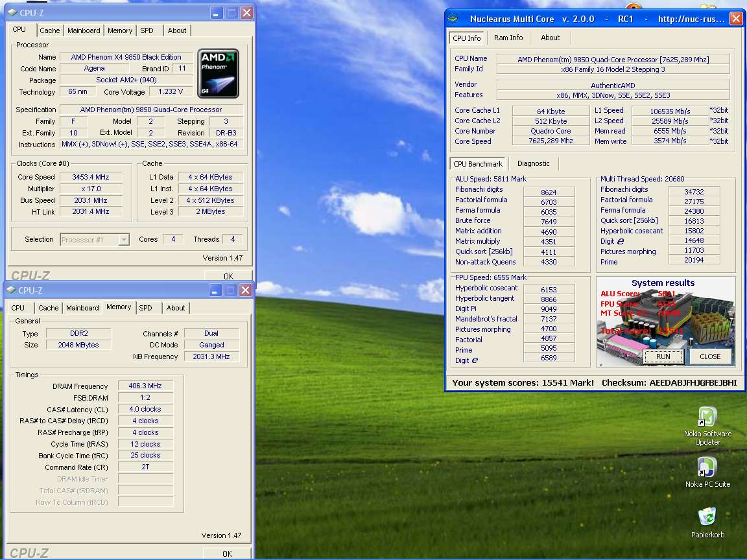Switch to Diagnostic tab in Nuclearus
This screenshot has width=747, height=560.
(x=533, y=163)
